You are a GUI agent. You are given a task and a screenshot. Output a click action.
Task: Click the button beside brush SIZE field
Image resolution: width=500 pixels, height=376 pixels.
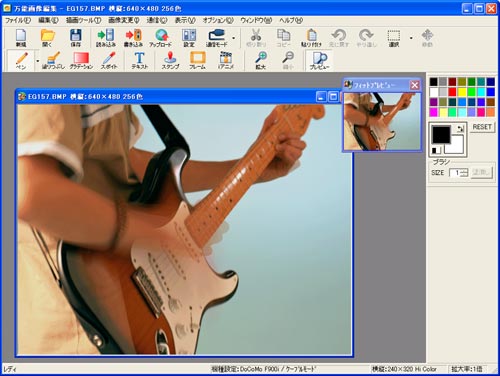481,173
